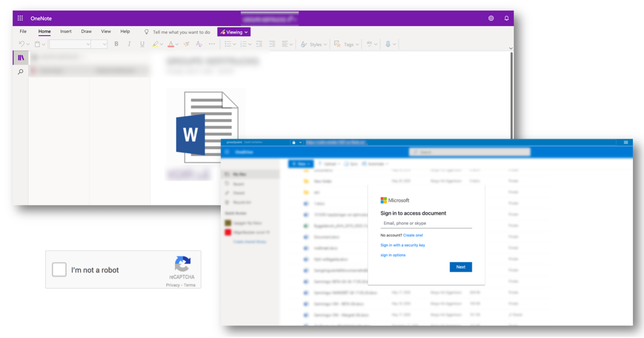Viewport: 644px width, 338px height.
Task: Toggle Bold formatting in OneNote
Action: click(x=116, y=44)
